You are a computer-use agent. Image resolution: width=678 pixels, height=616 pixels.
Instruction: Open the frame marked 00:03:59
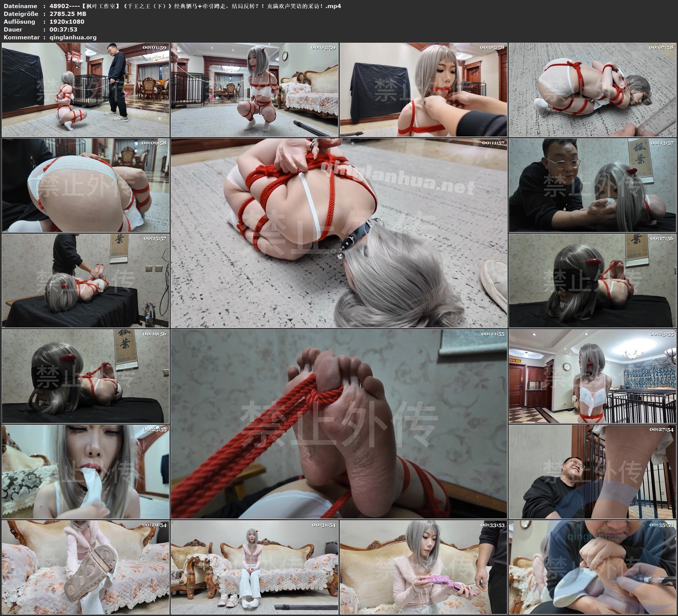[254, 89]
